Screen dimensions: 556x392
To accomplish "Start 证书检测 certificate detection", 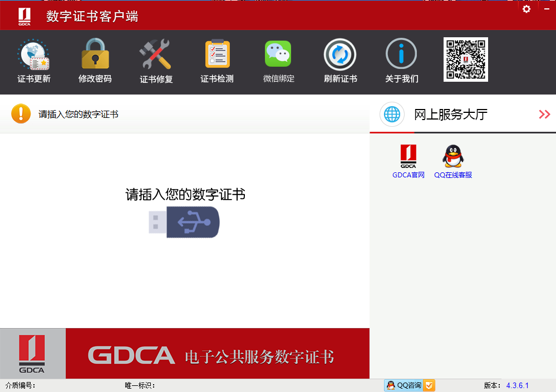I will (x=217, y=60).
